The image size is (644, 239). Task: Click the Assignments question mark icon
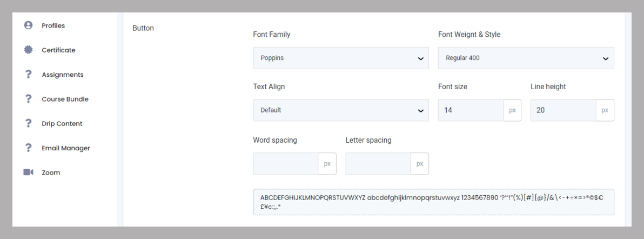(29, 75)
